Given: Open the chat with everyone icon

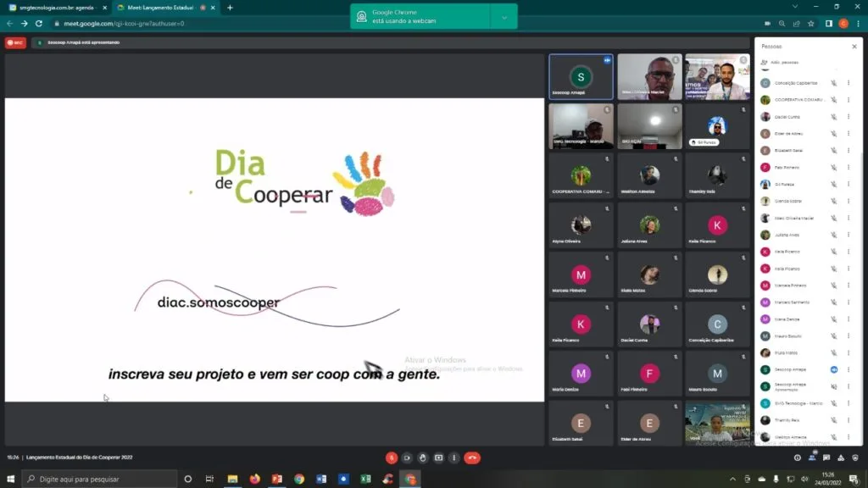Looking at the screenshot, I should click(826, 457).
